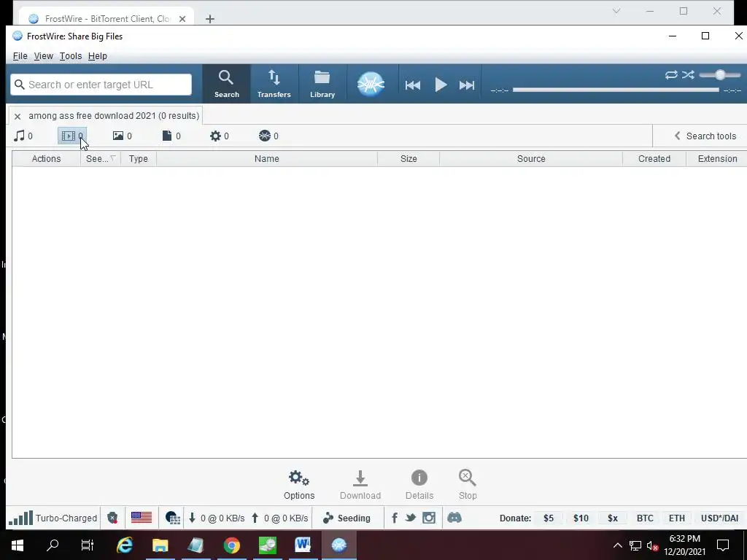This screenshot has height=560, width=747.
Task: Donate $5 to FrostWire
Action: pyautogui.click(x=549, y=518)
